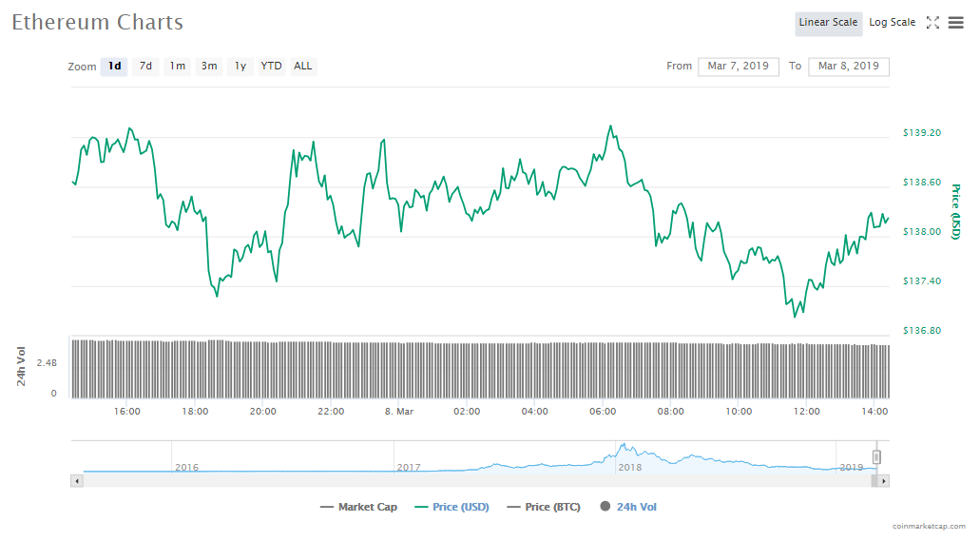Set zoom range to 1d

point(114,67)
